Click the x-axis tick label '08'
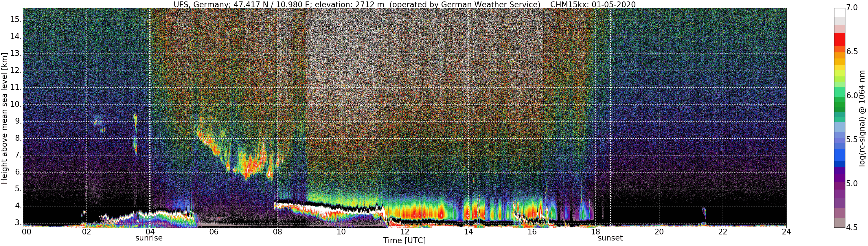The width and height of the screenshot is (868, 246). tap(277, 232)
